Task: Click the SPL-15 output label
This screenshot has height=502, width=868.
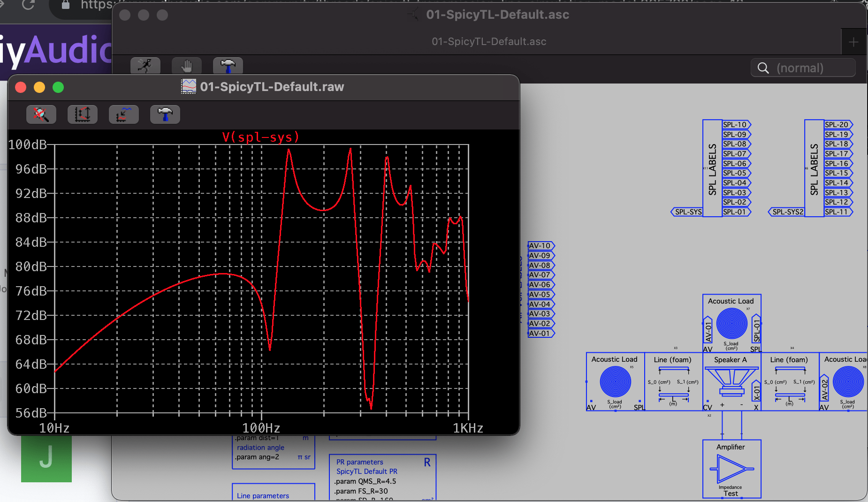Action: 838,173
